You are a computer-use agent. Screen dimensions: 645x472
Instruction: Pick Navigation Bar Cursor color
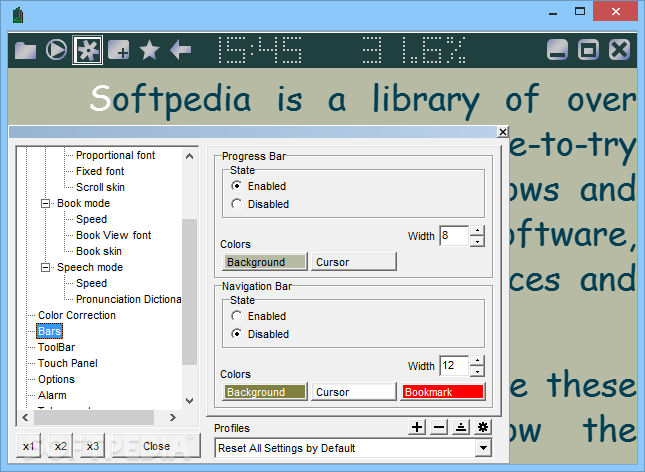354,392
